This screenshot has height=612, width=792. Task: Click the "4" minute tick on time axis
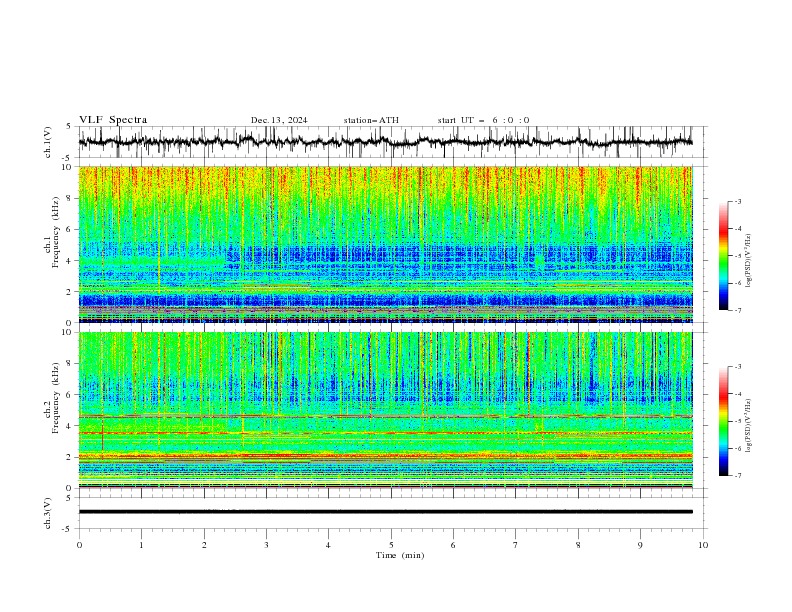(328, 545)
